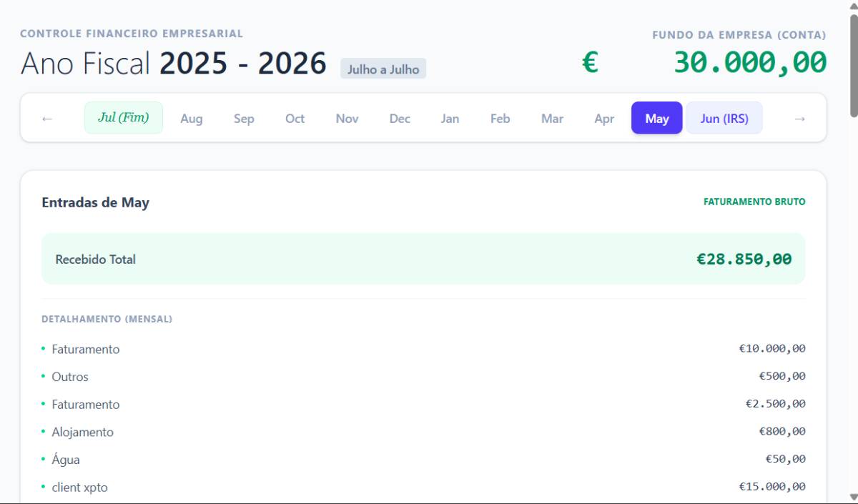Click the Ano Fiscal 2025 - 2026 title
The width and height of the screenshot is (858, 504).
pos(174,64)
